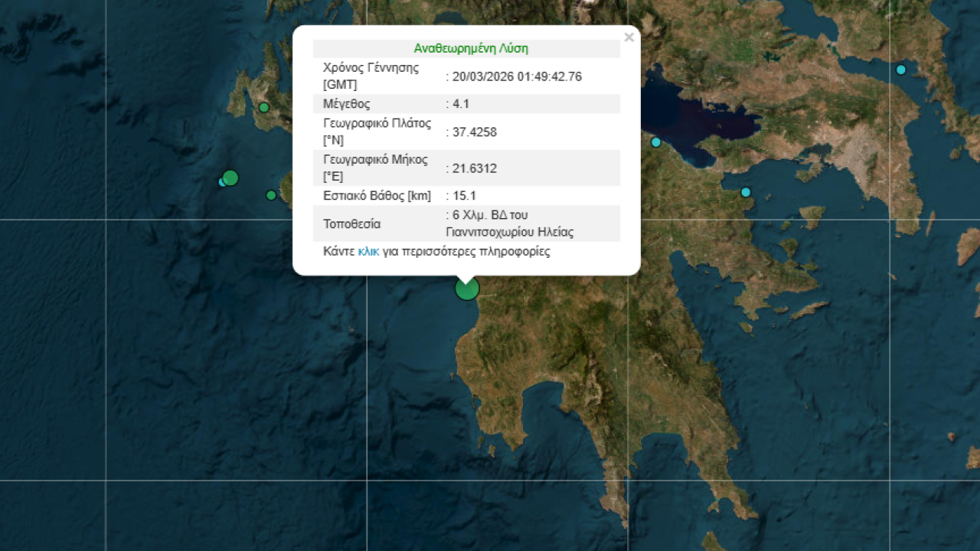This screenshot has width=980, height=551.
Task: Click the 'Αναθεωρημένη Λύση' popup heading
Action: [471, 48]
